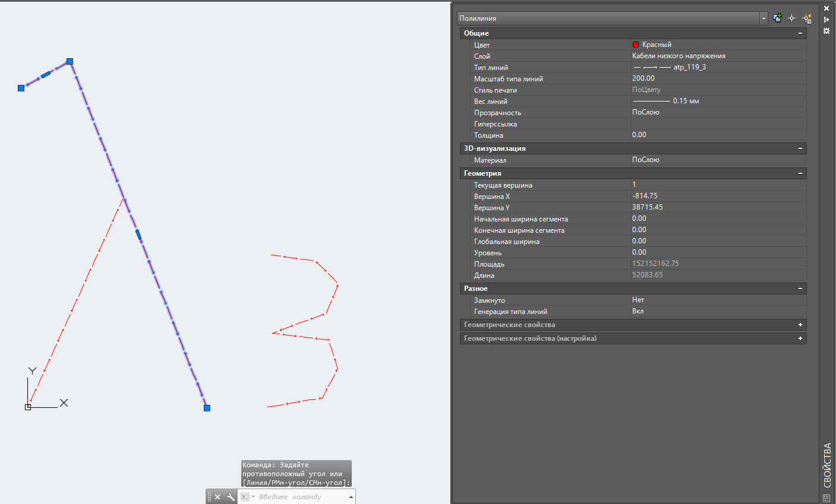Click the Гиперссылка property row

pos(633,124)
